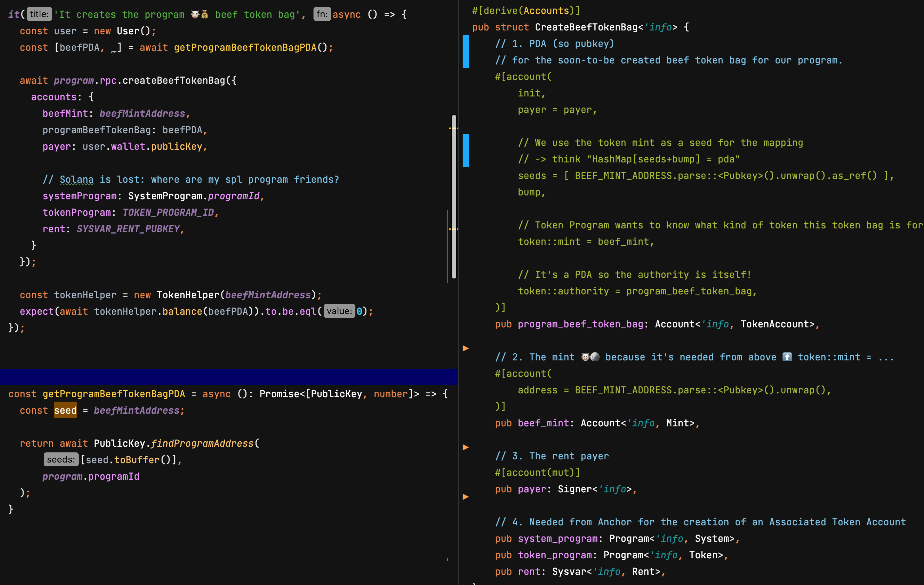Click 'programId' in program.programId
Image resolution: width=924 pixels, height=585 pixels.
(x=114, y=477)
